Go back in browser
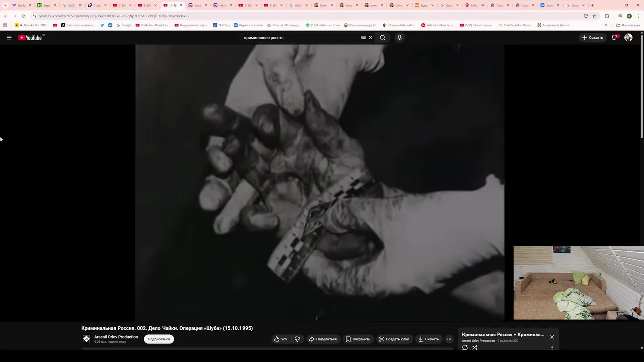The image size is (644, 362). [x=6, y=16]
